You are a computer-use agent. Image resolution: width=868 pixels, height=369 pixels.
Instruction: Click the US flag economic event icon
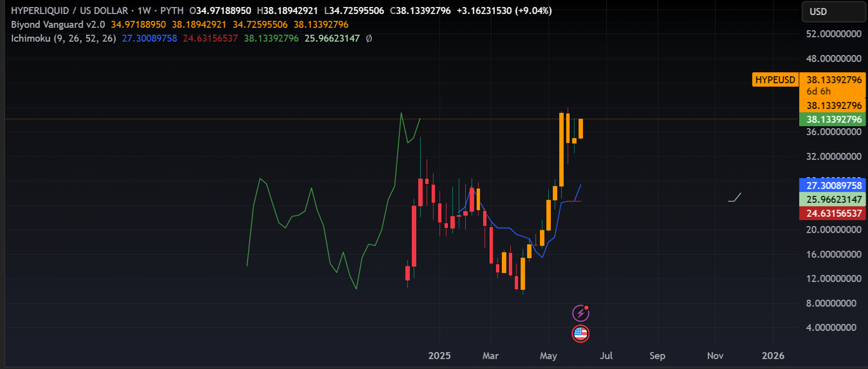coord(581,333)
